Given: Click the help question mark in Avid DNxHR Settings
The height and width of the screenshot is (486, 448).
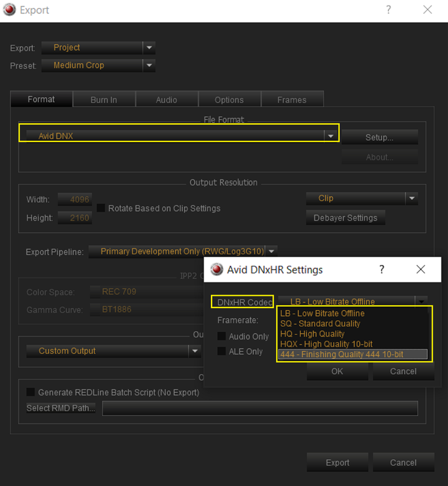Looking at the screenshot, I should click(x=382, y=269).
